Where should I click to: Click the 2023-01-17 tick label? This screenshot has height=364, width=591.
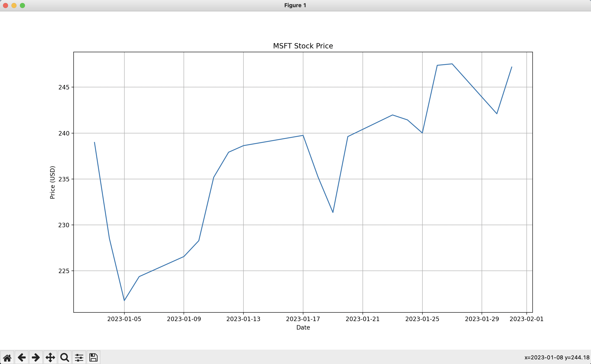[303, 319]
